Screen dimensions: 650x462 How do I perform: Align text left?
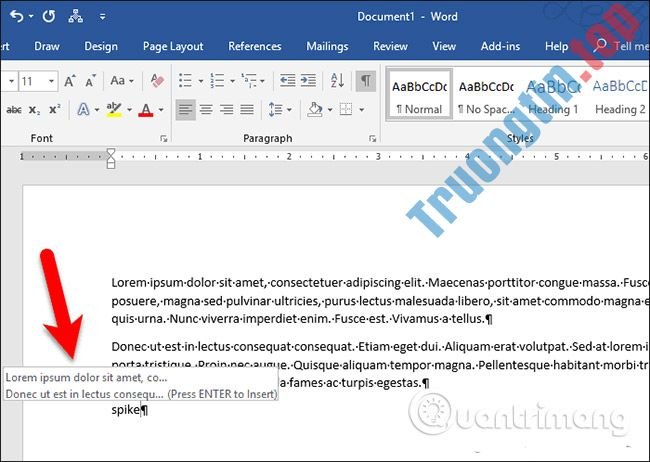coord(185,109)
